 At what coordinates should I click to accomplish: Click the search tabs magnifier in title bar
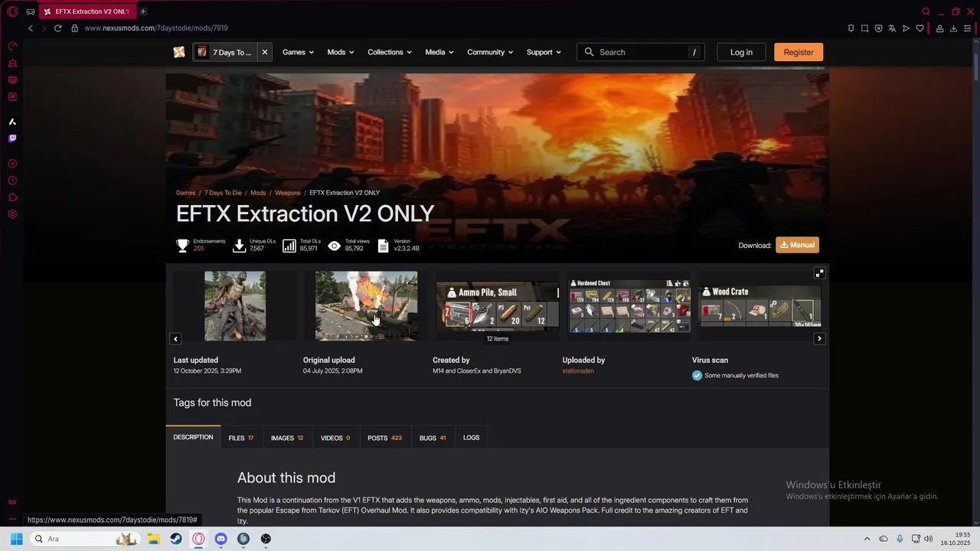click(926, 11)
